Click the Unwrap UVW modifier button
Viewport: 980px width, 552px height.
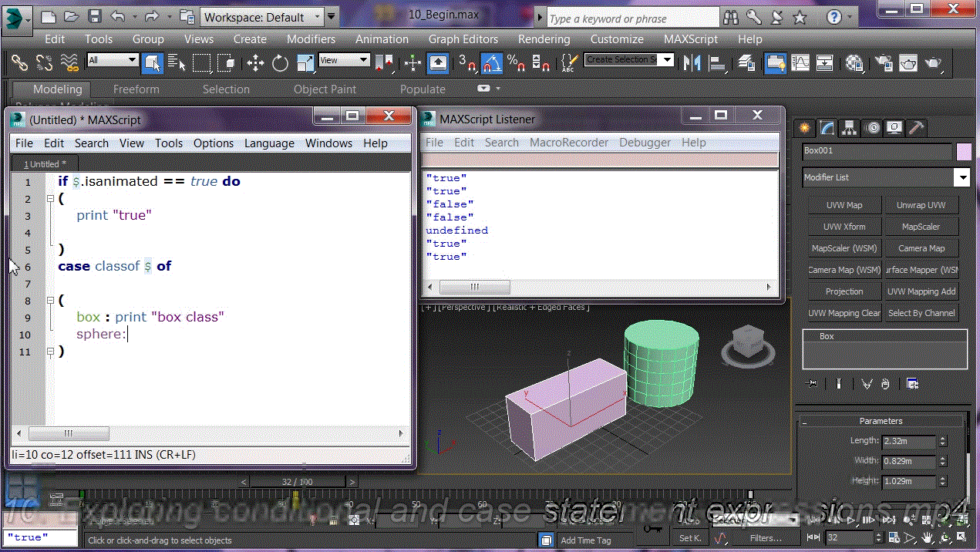921,205
